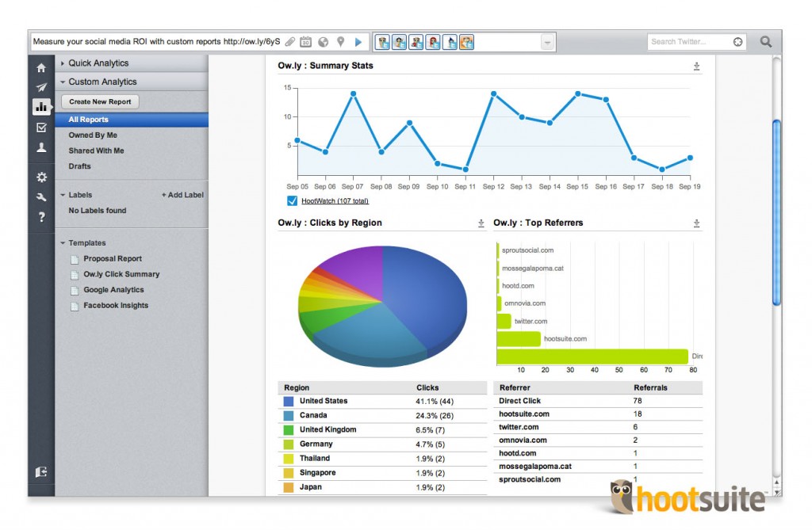This screenshot has height=530, width=812.
Task: Click the calendar scheduling icon in compose box
Action: [x=305, y=42]
